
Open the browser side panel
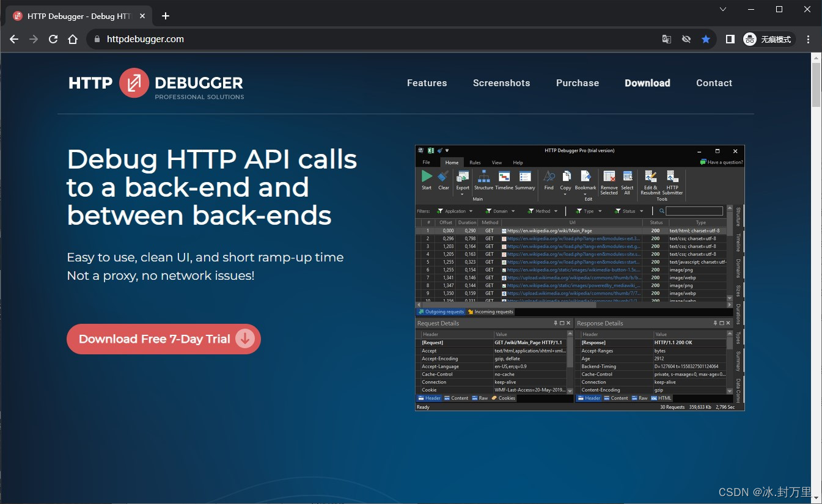tap(730, 39)
